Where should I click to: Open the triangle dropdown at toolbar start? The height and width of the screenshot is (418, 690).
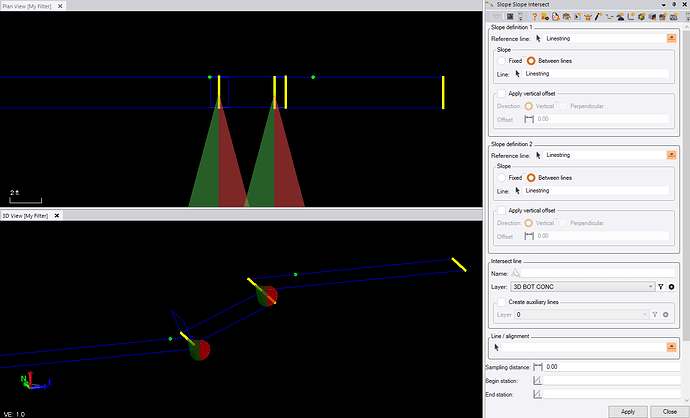496,17
